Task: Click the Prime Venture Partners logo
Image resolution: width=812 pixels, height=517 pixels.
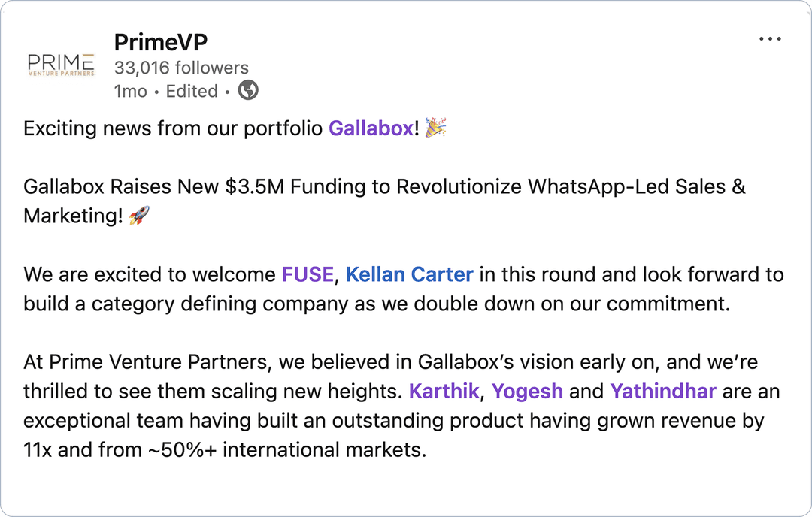Action: (x=61, y=65)
